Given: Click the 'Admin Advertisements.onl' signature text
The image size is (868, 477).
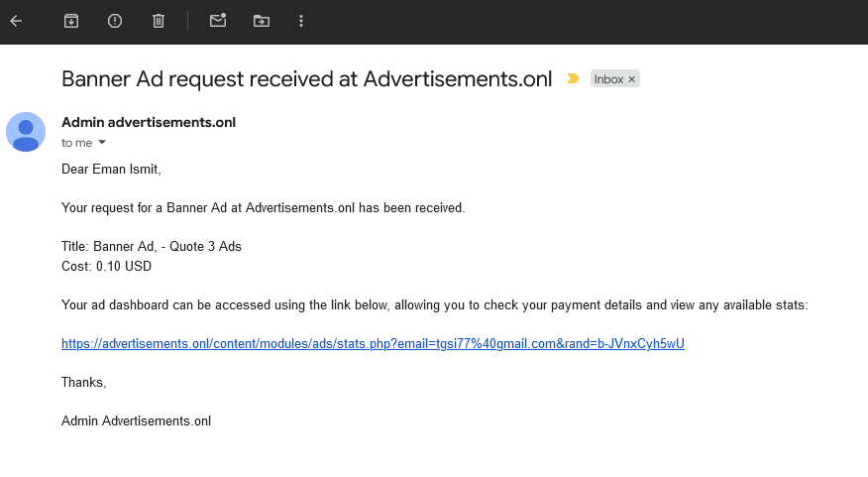Looking at the screenshot, I should click(136, 420).
